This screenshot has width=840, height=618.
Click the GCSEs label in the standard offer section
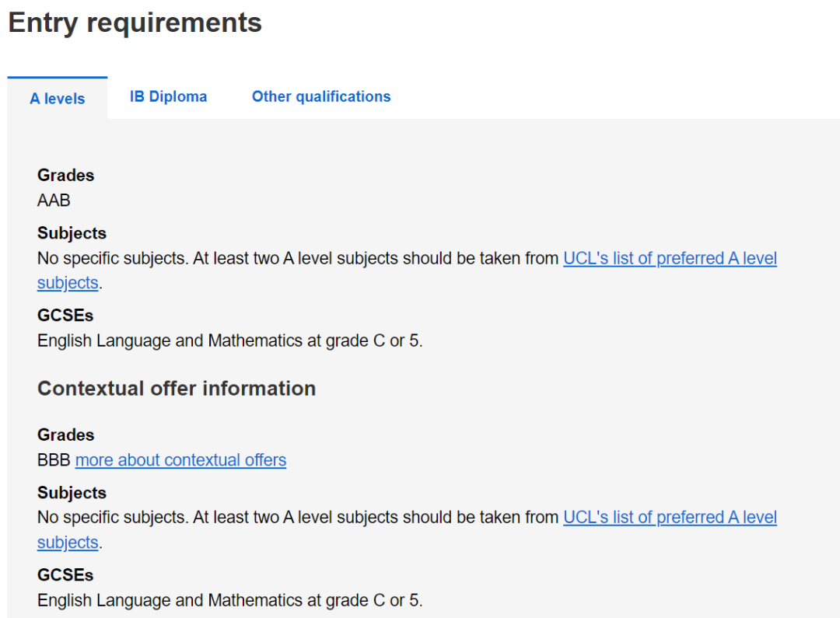65,316
